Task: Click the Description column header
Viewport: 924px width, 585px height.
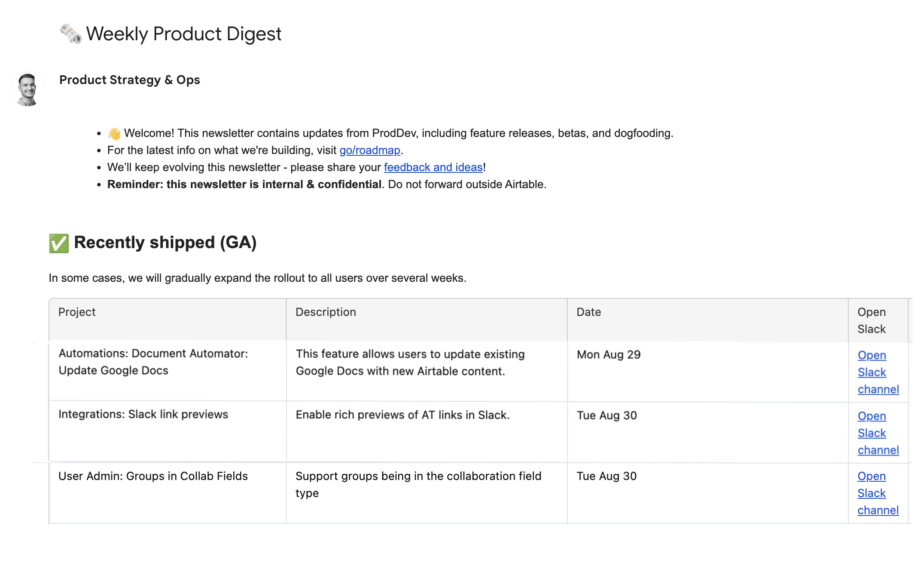Action: pos(326,312)
